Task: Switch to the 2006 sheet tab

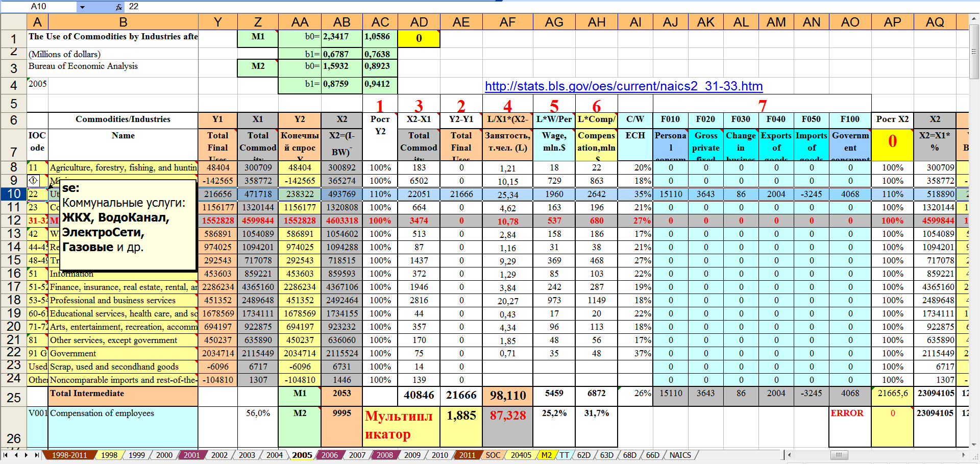Action: coord(329,455)
